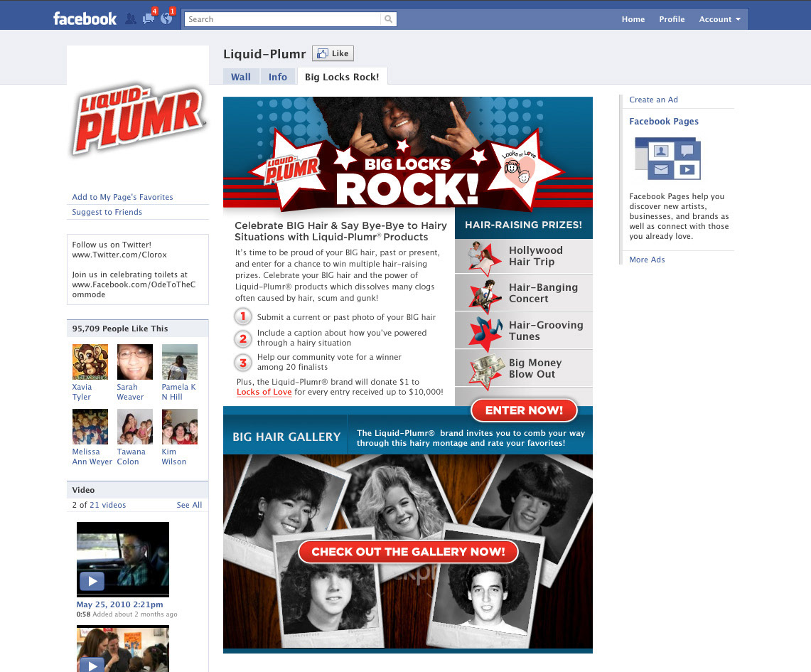Viewport: 811px width, 672px height.
Task: Click the step 2 number circle
Action: 243,339
